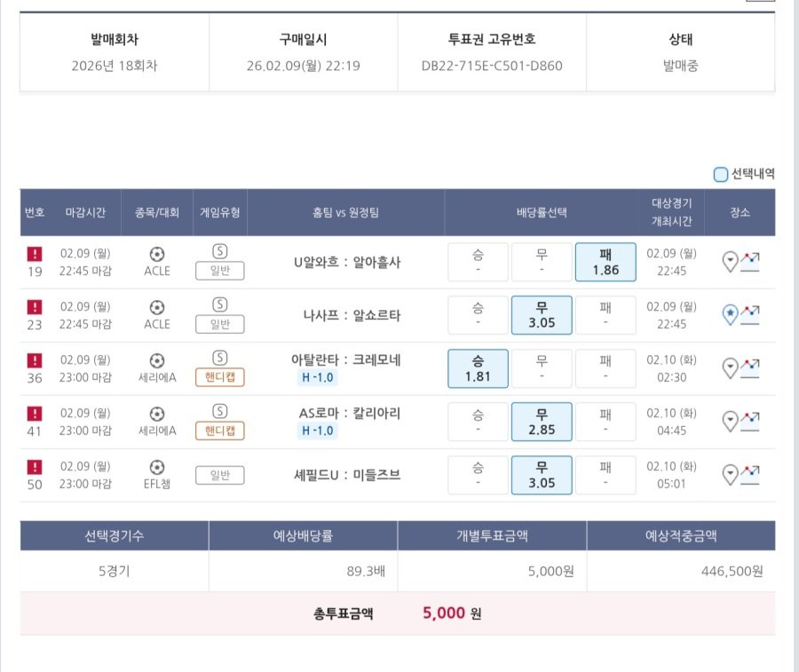
Task: Click the 배당률선택 column header
Action: [x=542, y=213]
